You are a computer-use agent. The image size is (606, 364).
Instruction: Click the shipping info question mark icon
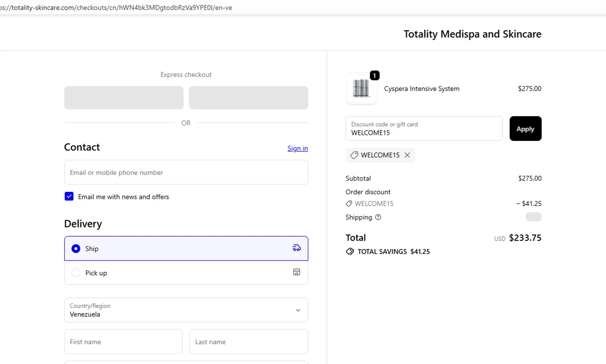[378, 217]
